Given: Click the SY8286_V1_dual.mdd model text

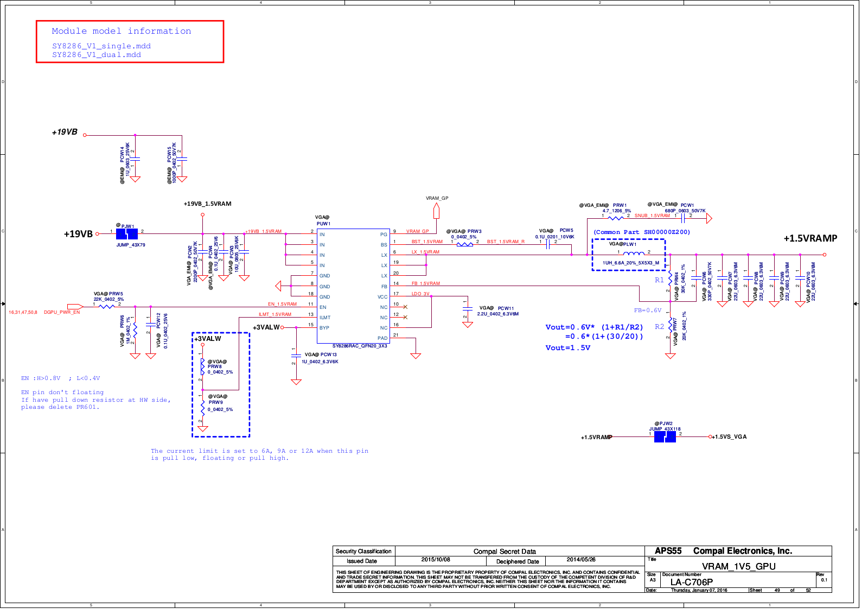Looking at the screenshot, I should pos(97,55).
